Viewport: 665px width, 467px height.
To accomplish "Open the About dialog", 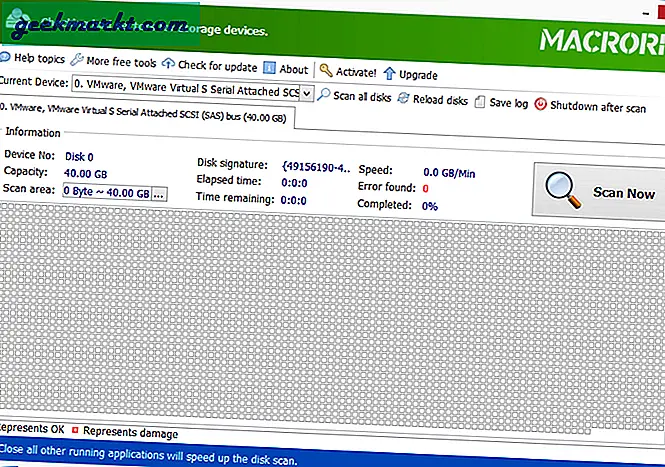I will (286, 70).
